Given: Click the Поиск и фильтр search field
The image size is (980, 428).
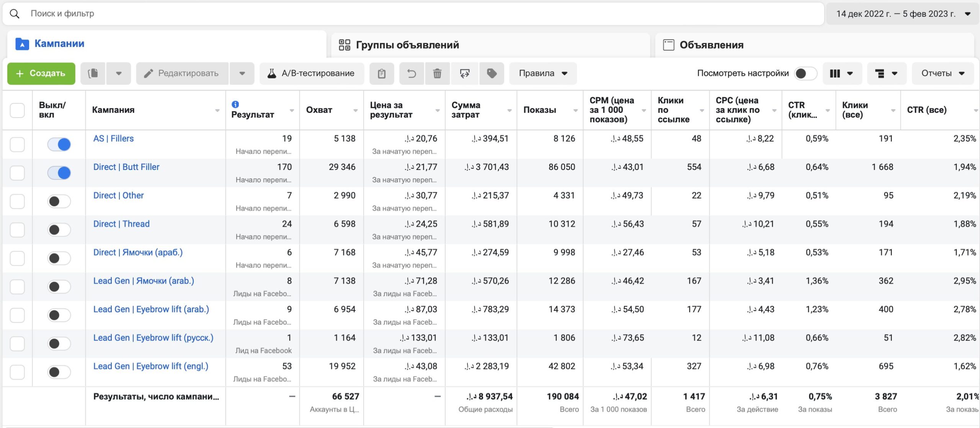Looking at the screenshot, I should 413,14.
